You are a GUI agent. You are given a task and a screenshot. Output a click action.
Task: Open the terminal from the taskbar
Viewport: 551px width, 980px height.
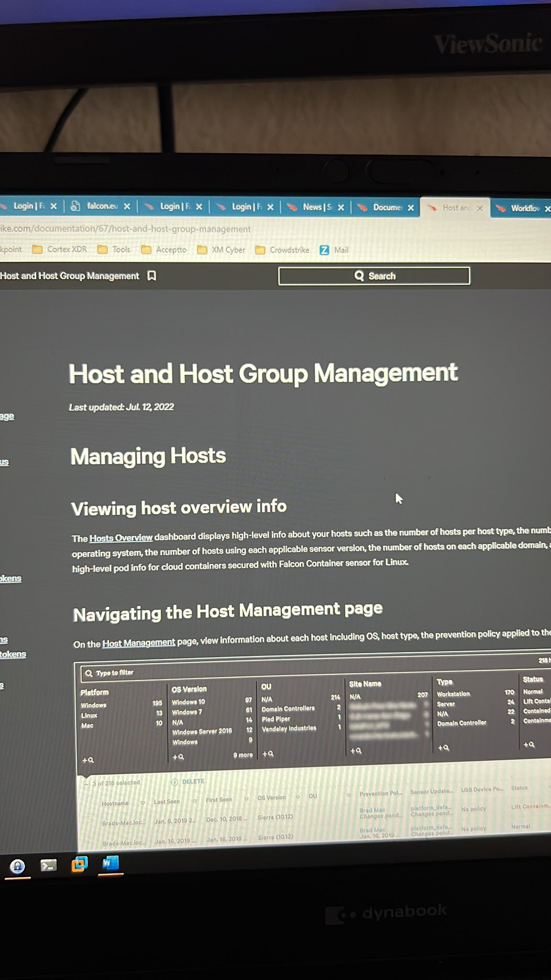(48, 865)
